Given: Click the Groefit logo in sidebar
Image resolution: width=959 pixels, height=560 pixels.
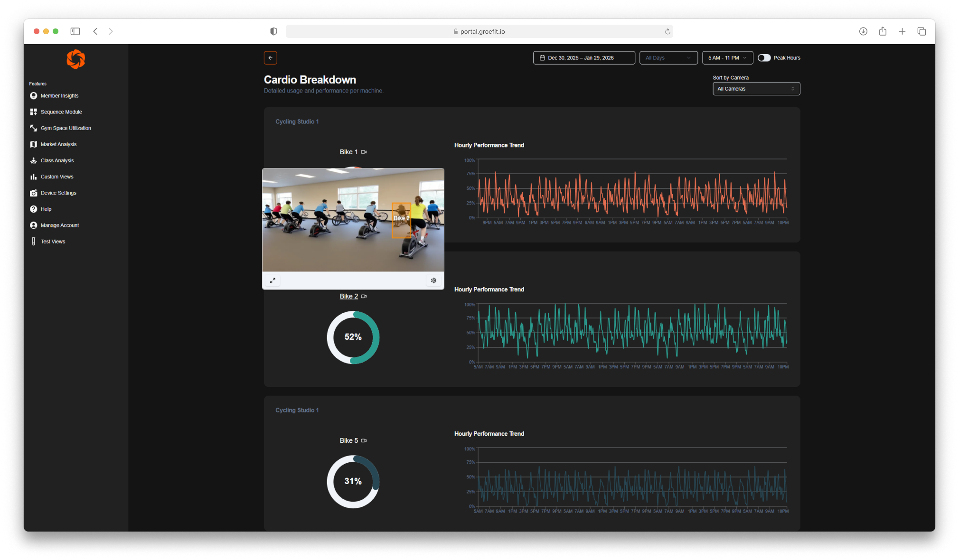Looking at the screenshot, I should click(75, 59).
